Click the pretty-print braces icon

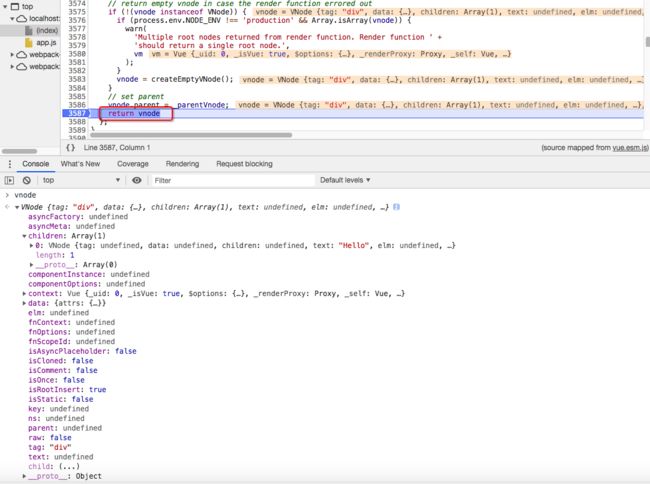[70, 148]
